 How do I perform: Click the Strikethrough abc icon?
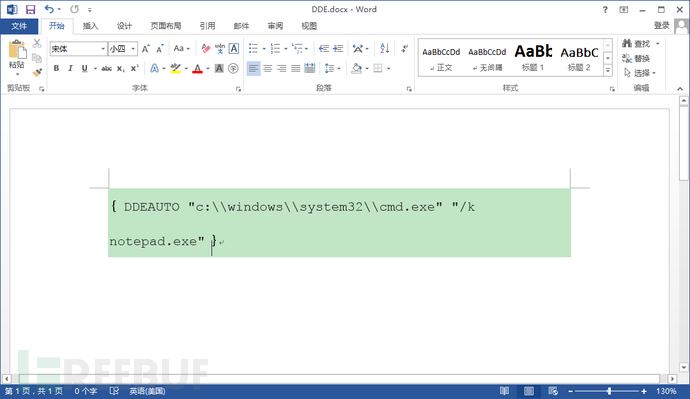(106, 68)
